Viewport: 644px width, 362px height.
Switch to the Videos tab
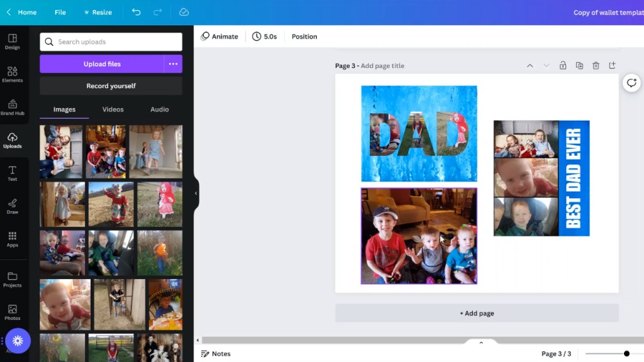113,109
